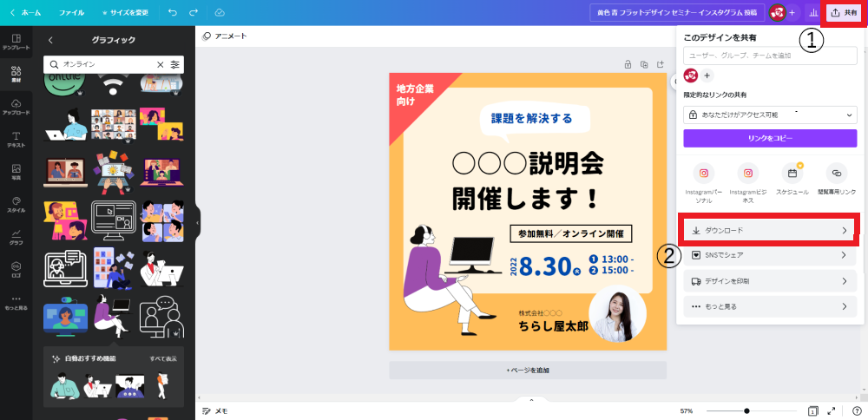Toggle the grid view page icon
This screenshot has height=420, width=868.
tap(812, 411)
